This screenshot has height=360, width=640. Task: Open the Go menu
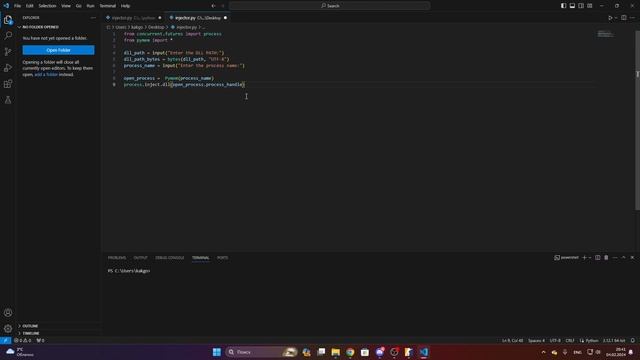(x=79, y=6)
